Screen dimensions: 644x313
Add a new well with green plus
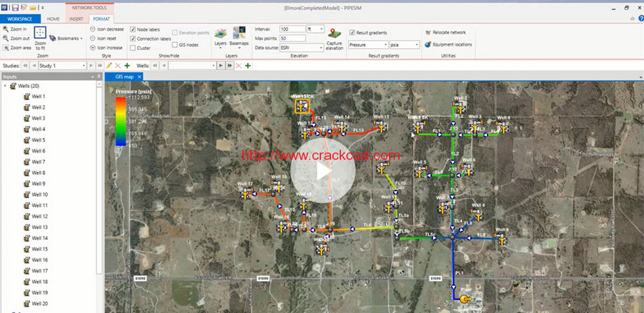coord(248,66)
